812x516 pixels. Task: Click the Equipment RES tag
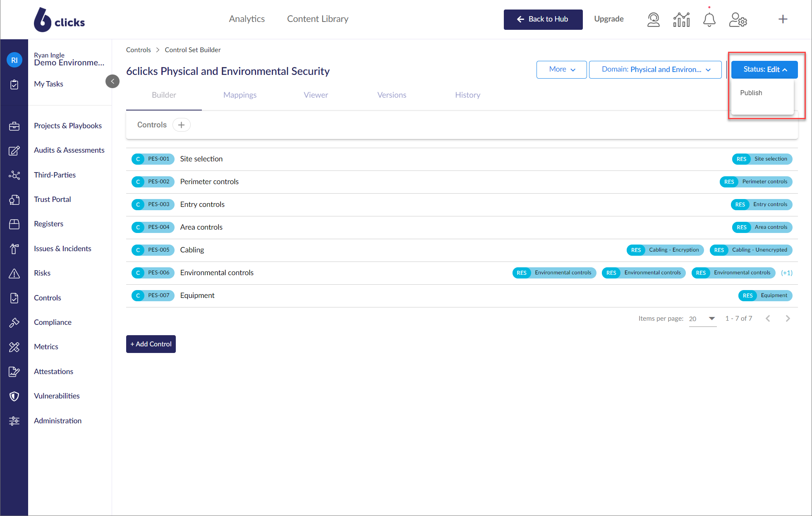click(765, 295)
